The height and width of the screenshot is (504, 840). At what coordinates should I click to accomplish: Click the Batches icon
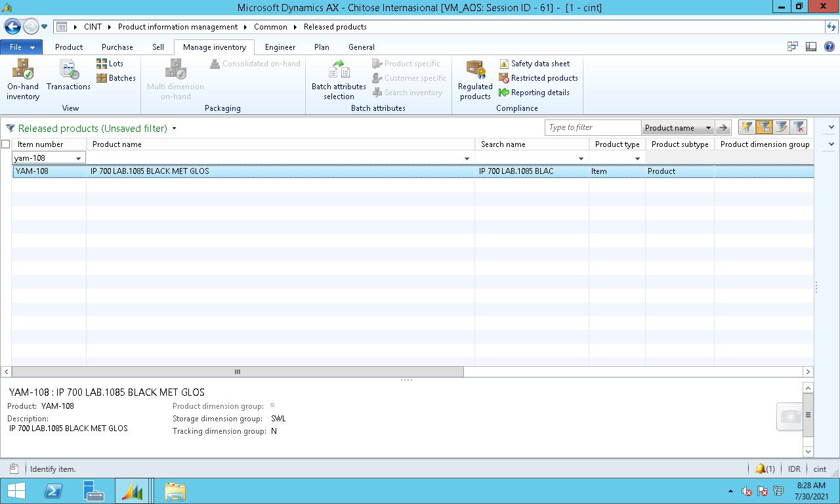pos(102,78)
